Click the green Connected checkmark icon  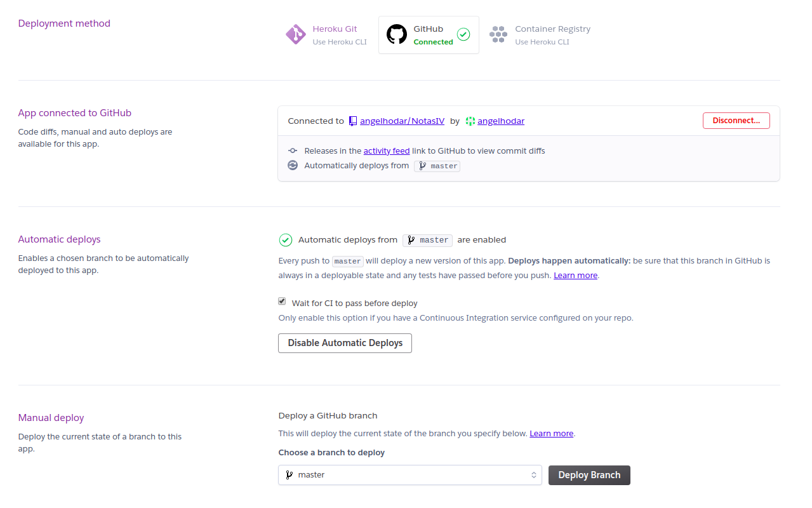pyautogui.click(x=463, y=34)
